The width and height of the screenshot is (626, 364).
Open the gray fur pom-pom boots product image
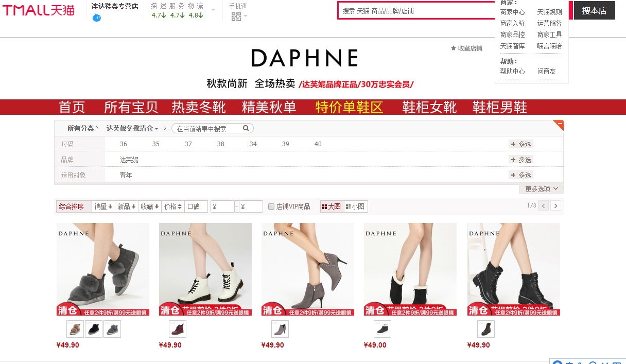103,269
